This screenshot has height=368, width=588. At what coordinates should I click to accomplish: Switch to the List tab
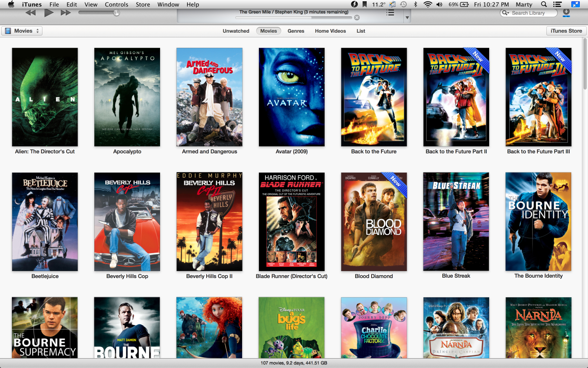tap(361, 31)
